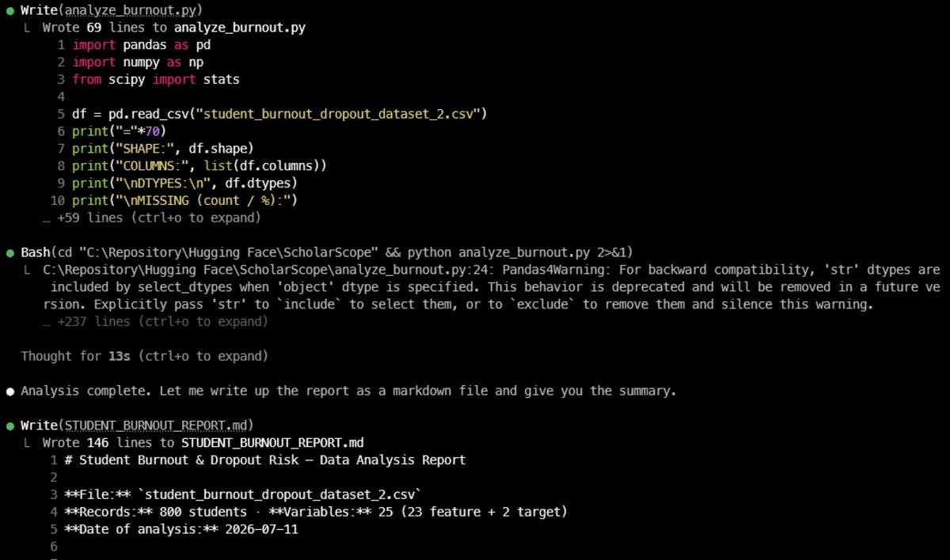950x560 pixels.
Task: Click the STUDENT_BURNOUT_REPORT.md name after Wrote 146 lines
Action: 272,443
